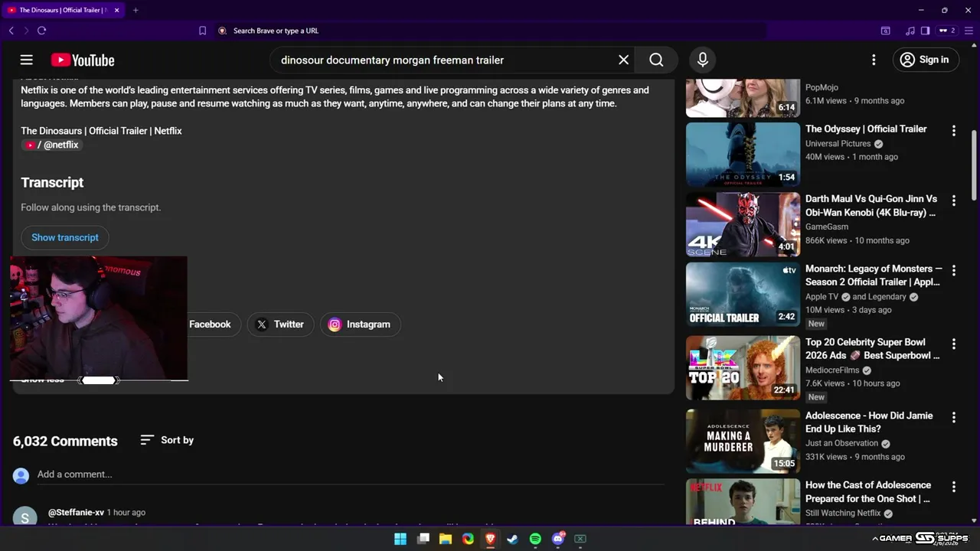Open File Explorer from taskbar

(x=446, y=539)
